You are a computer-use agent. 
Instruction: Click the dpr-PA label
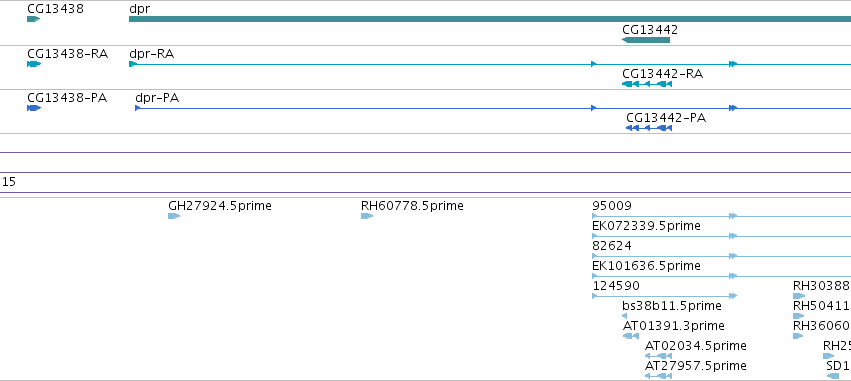pyautogui.click(x=157, y=98)
